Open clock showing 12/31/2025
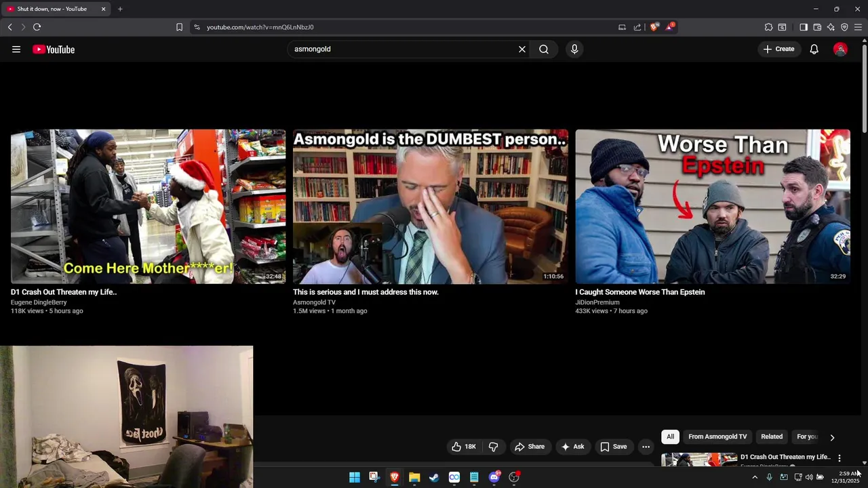The height and width of the screenshot is (488, 868). click(846, 477)
